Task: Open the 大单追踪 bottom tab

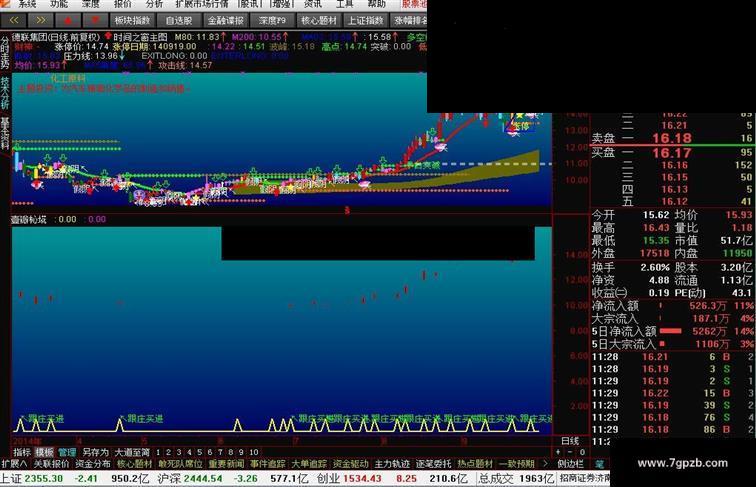Action: click(x=309, y=464)
